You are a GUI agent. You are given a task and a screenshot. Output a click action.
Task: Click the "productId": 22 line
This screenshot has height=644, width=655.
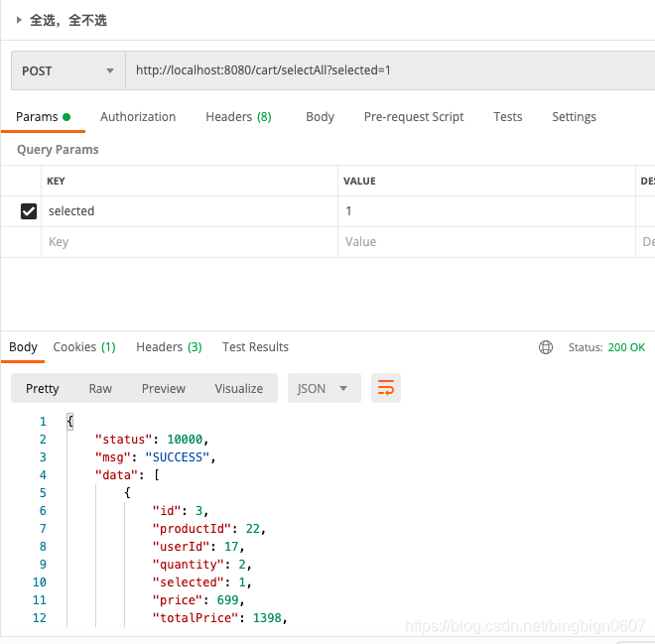(x=208, y=529)
